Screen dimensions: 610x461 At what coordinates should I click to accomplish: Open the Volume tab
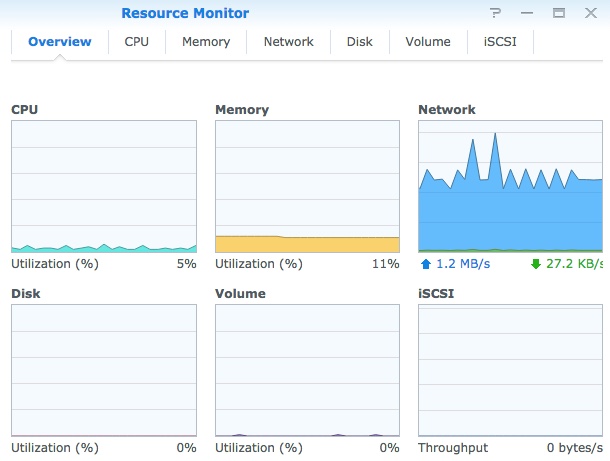click(428, 42)
